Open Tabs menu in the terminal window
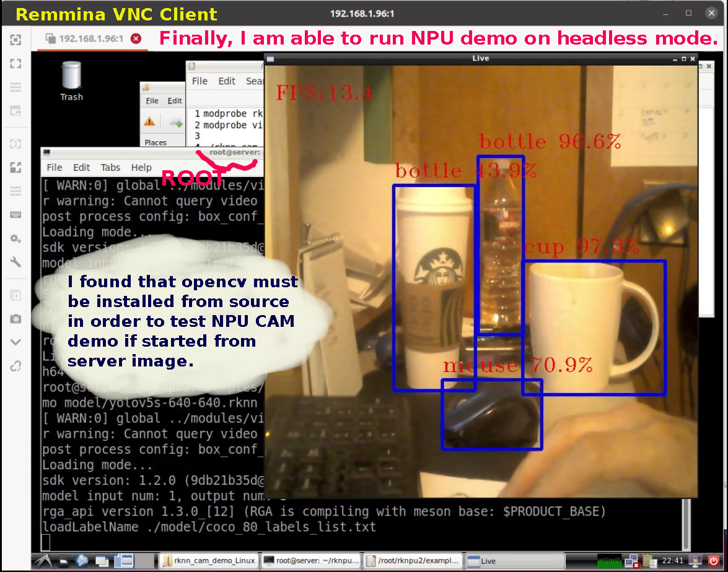 [x=110, y=168]
